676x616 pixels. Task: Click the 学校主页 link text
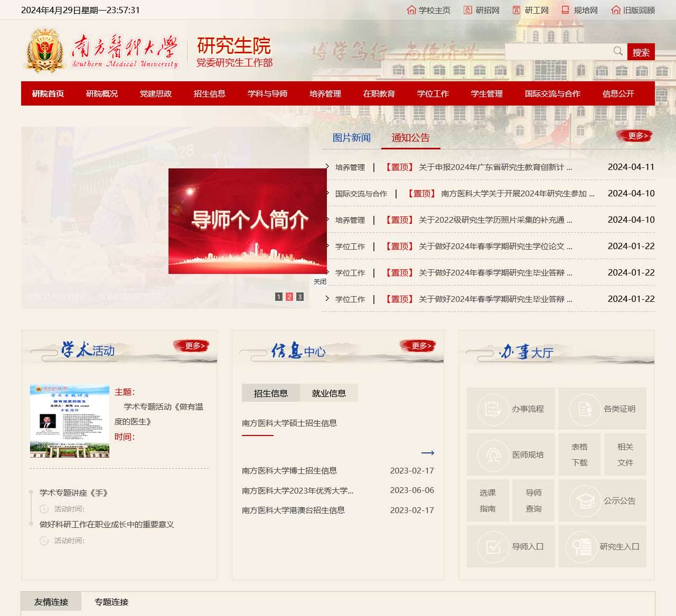[435, 10]
